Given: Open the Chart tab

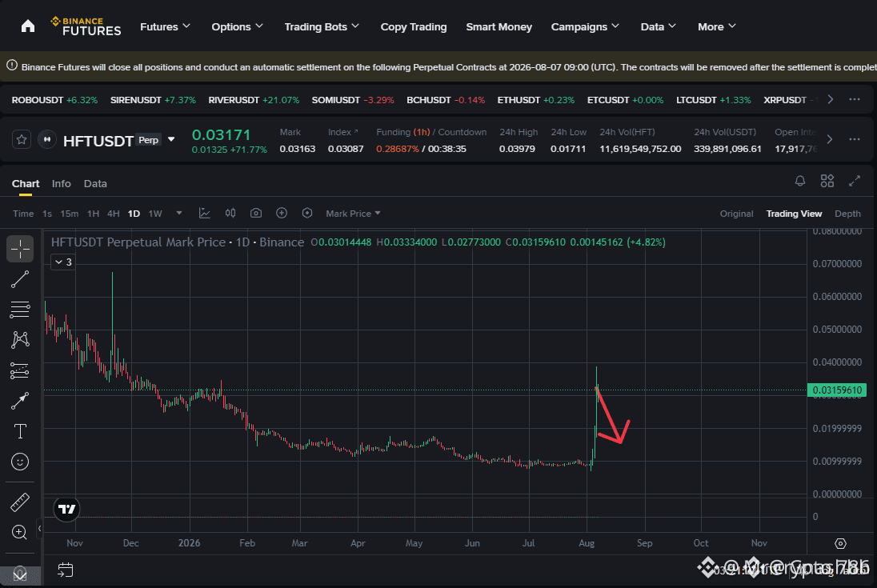Looking at the screenshot, I should [x=25, y=183].
